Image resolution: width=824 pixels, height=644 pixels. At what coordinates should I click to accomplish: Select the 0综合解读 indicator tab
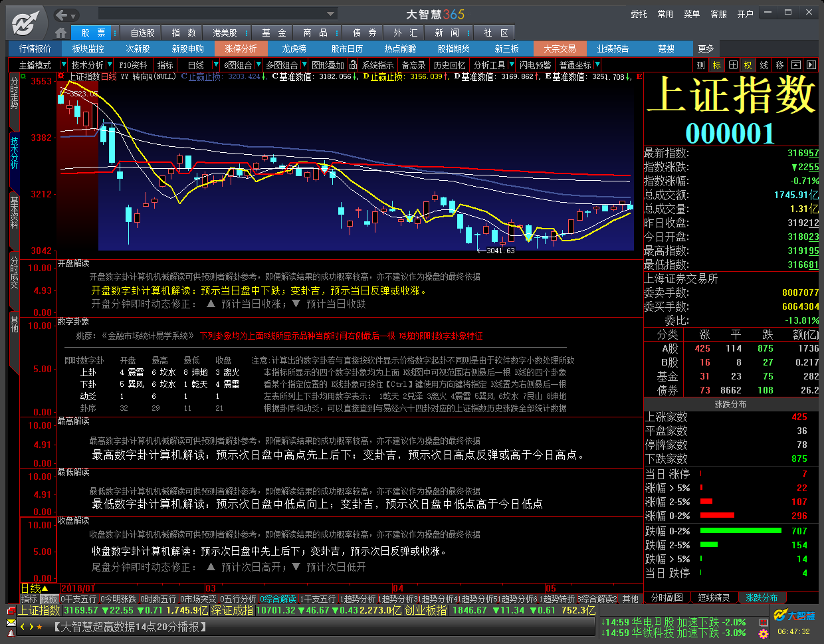(x=278, y=599)
